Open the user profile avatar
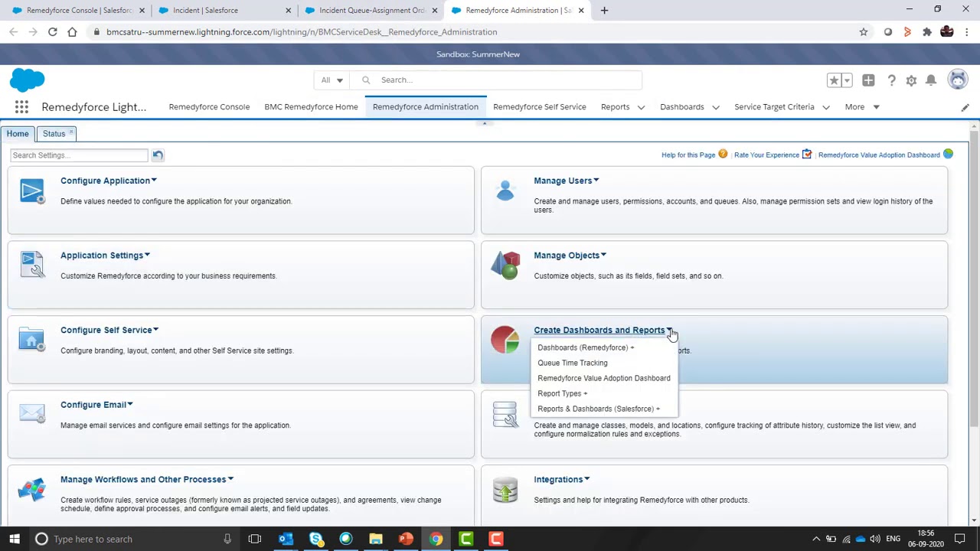This screenshot has width=980, height=551. pyautogui.click(x=958, y=80)
